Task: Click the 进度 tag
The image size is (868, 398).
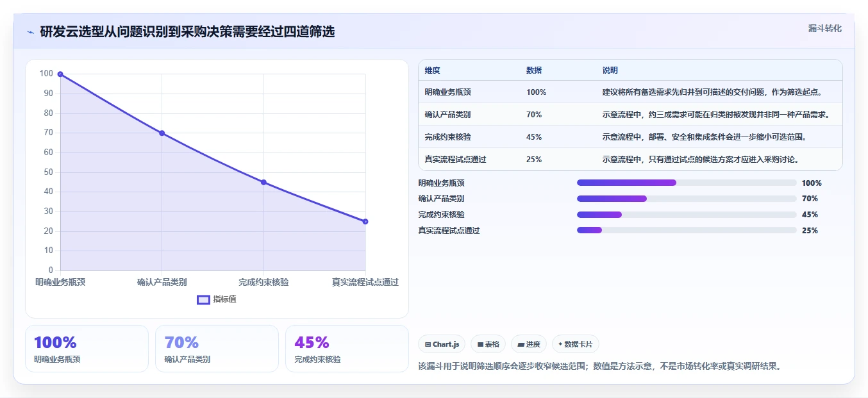Action: [529, 344]
